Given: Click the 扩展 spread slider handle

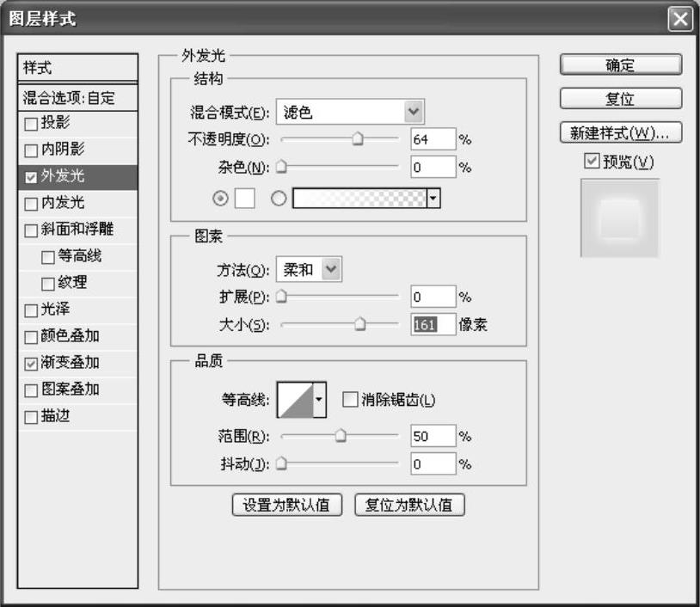Looking at the screenshot, I should [x=281, y=296].
